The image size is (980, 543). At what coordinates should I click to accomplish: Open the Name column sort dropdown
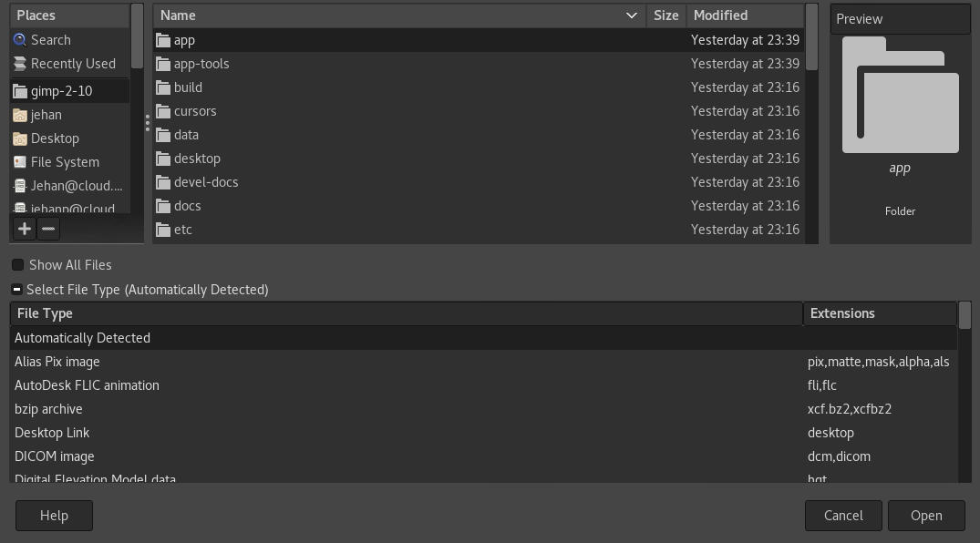pos(631,15)
